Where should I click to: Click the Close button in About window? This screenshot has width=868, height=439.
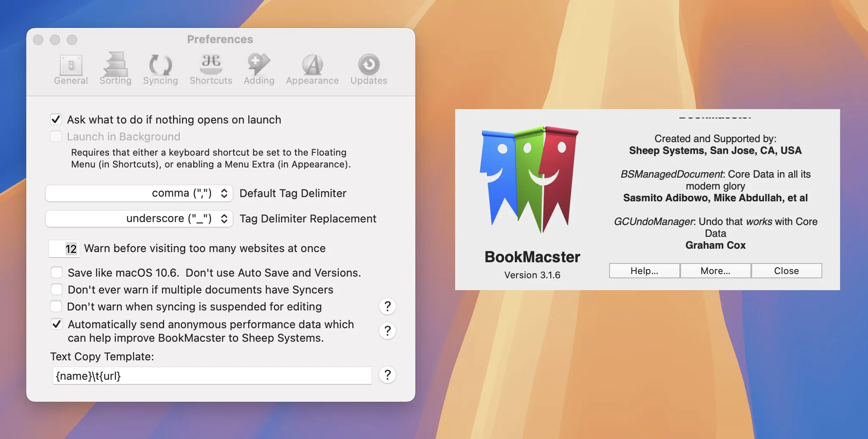click(x=786, y=271)
